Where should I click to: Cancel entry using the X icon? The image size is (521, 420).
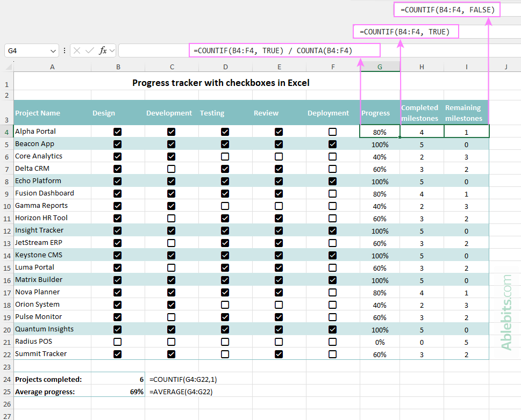pos(77,50)
